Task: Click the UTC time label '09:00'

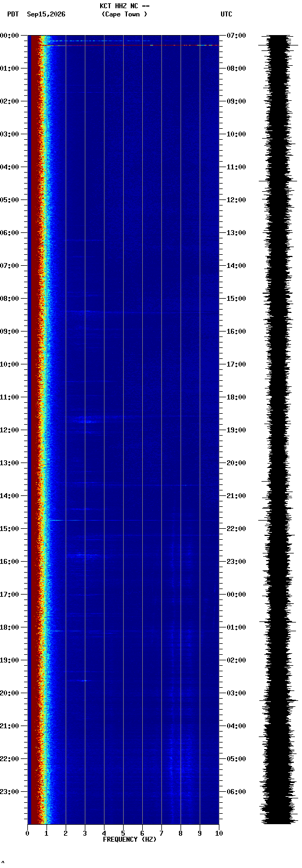Action: click(x=236, y=101)
